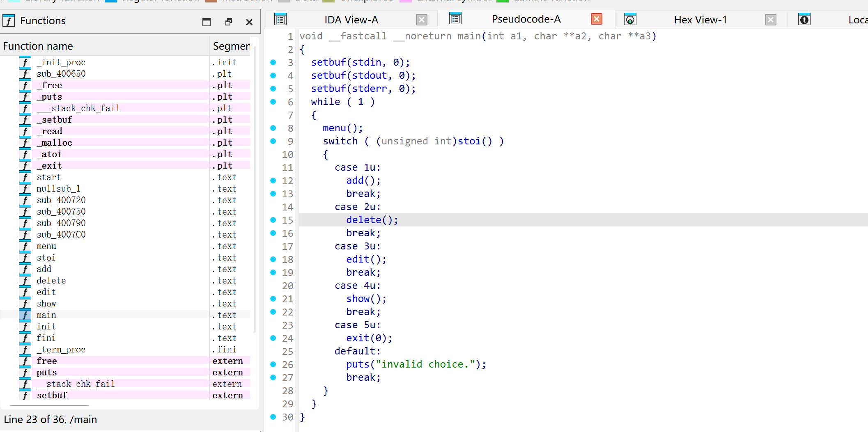Toggle breakpoint dot on line 12
Viewport: 868px width, 432px height.
(273, 181)
